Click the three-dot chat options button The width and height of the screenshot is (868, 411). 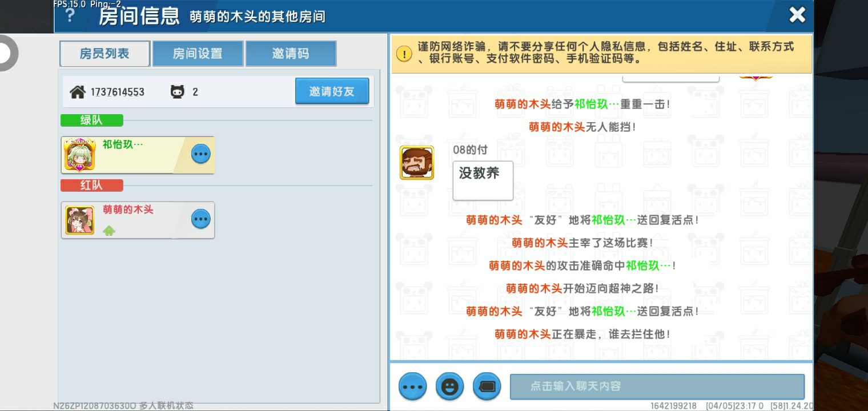point(412,386)
